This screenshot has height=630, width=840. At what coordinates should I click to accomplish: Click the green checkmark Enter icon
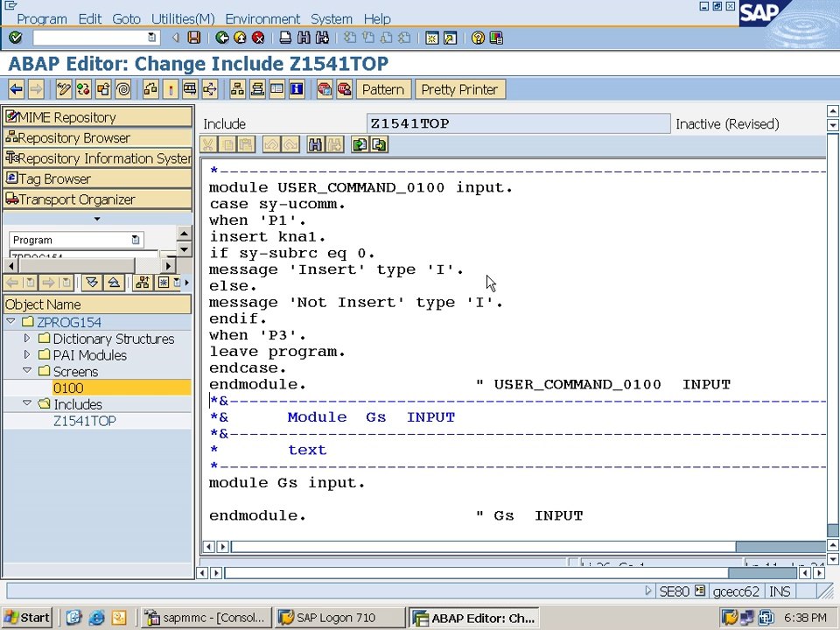tap(16, 38)
